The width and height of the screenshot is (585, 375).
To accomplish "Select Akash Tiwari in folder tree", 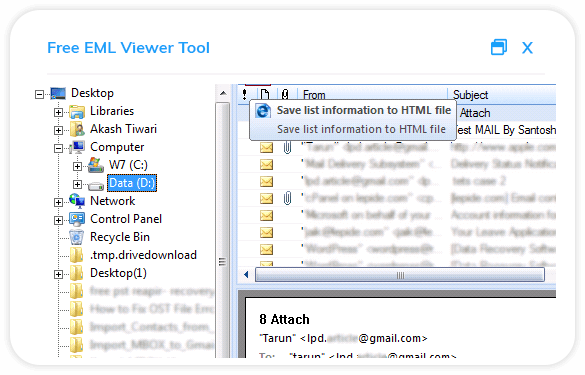I will click(123, 129).
